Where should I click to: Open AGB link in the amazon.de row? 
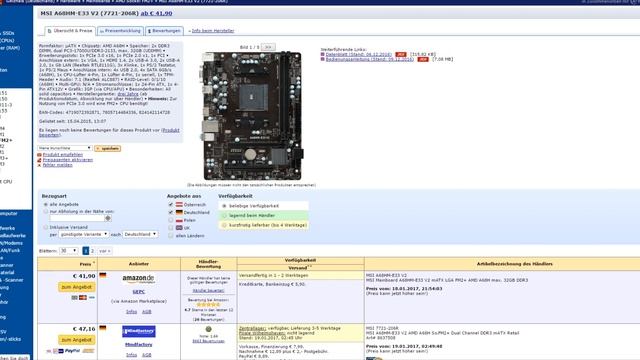pos(147,311)
